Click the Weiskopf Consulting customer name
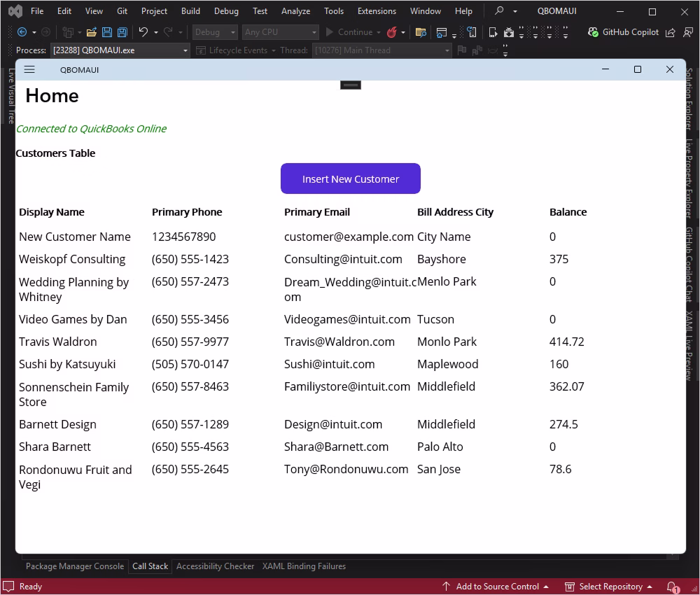The width and height of the screenshot is (700, 595). pos(72,259)
